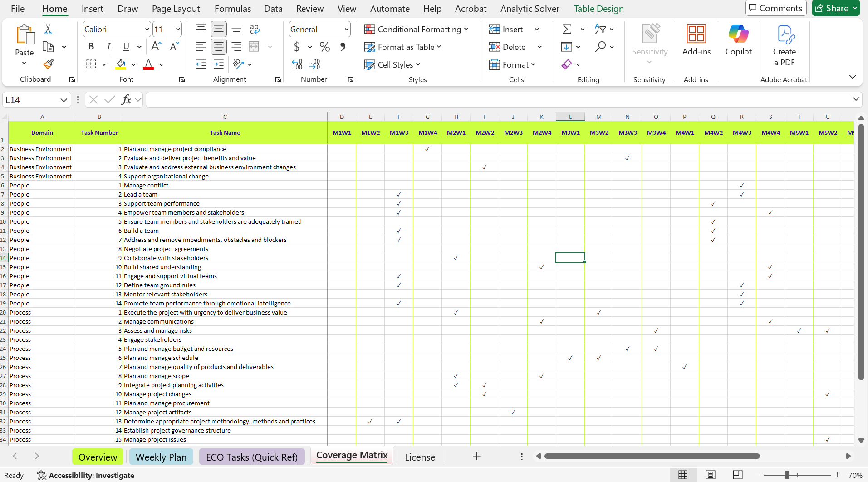Click the Wrap Text icon
Viewport: 868px width, 482px height.
click(255, 30)
